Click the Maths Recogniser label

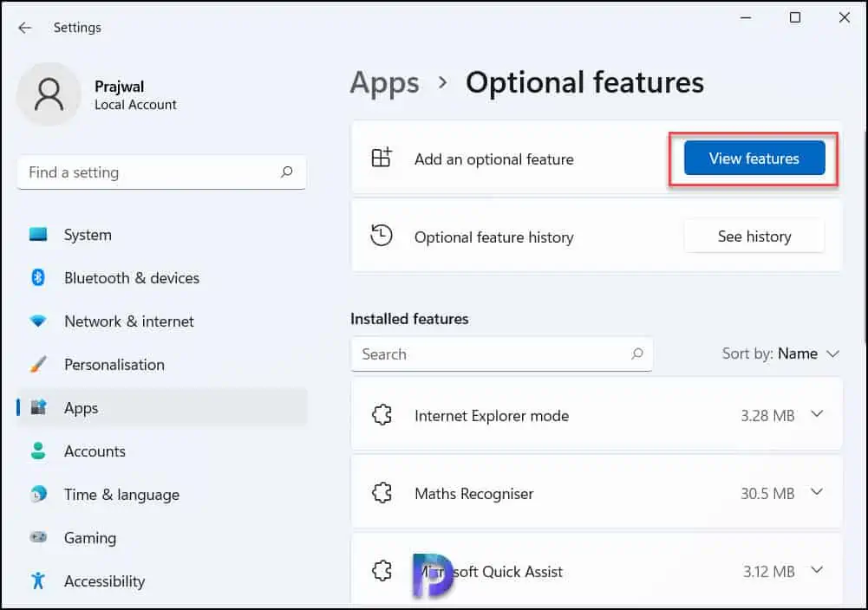point(473,493)
